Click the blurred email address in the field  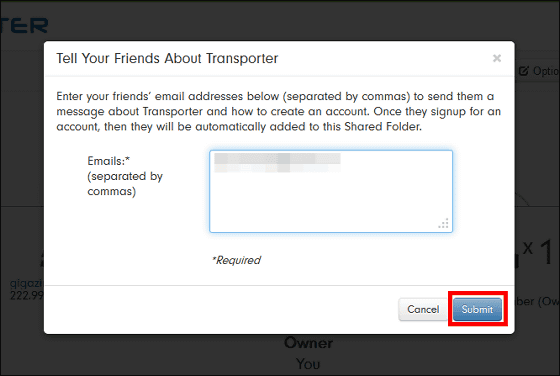click(277, 163)
